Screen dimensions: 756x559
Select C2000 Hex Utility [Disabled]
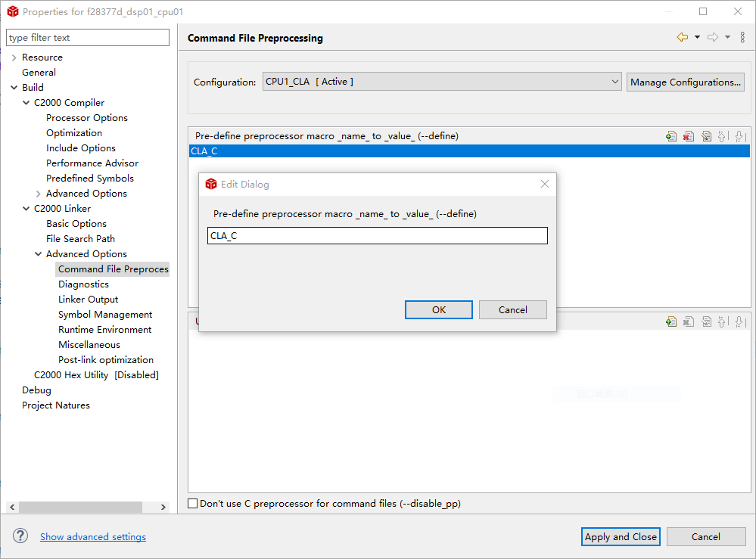click(x=96, y=375)
